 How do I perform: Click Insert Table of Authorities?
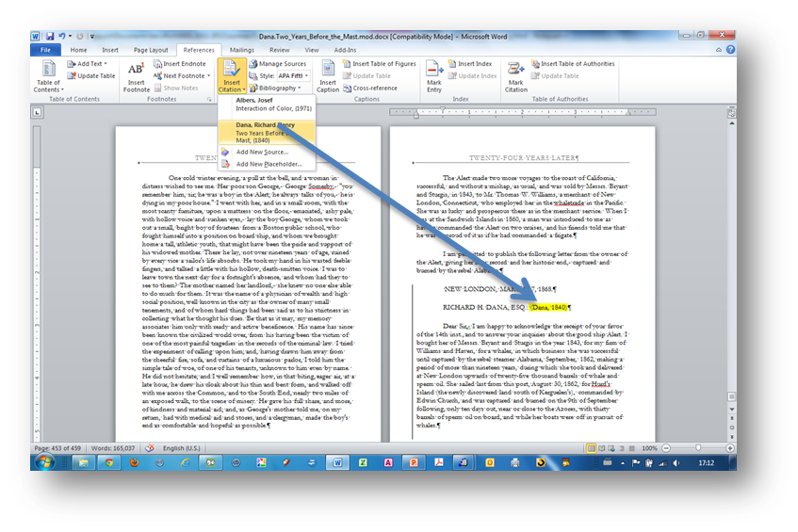[577, 64]
